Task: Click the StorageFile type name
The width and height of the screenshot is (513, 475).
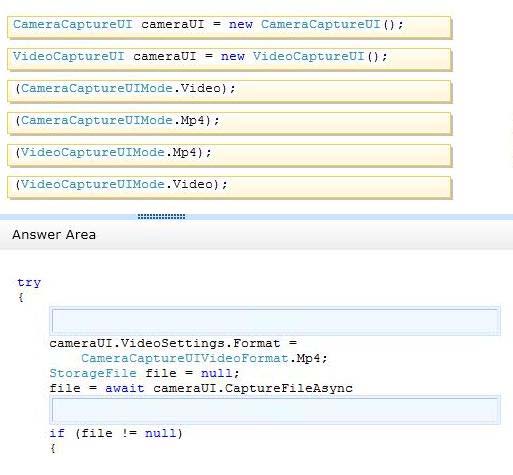Action: (93, 373)
